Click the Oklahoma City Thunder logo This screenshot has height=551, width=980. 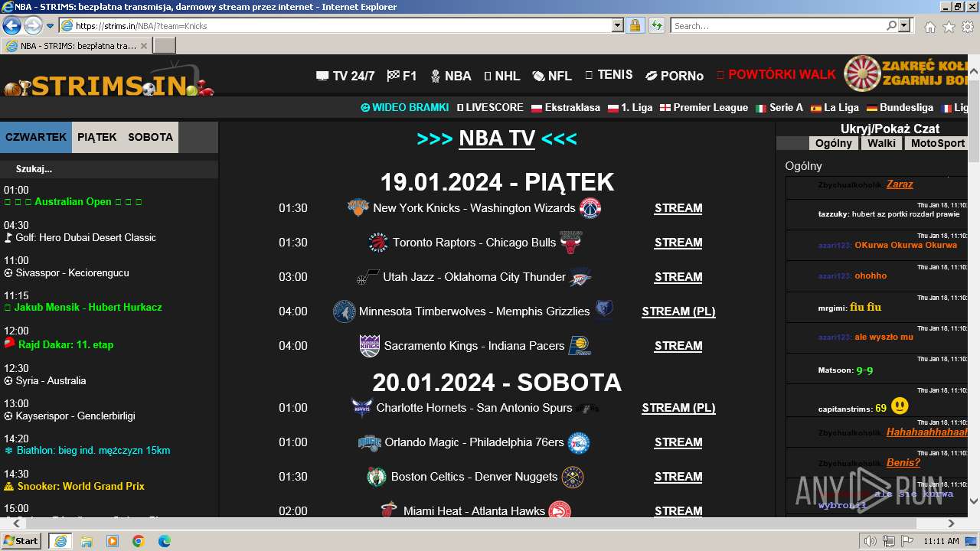[x=580, y=277]
